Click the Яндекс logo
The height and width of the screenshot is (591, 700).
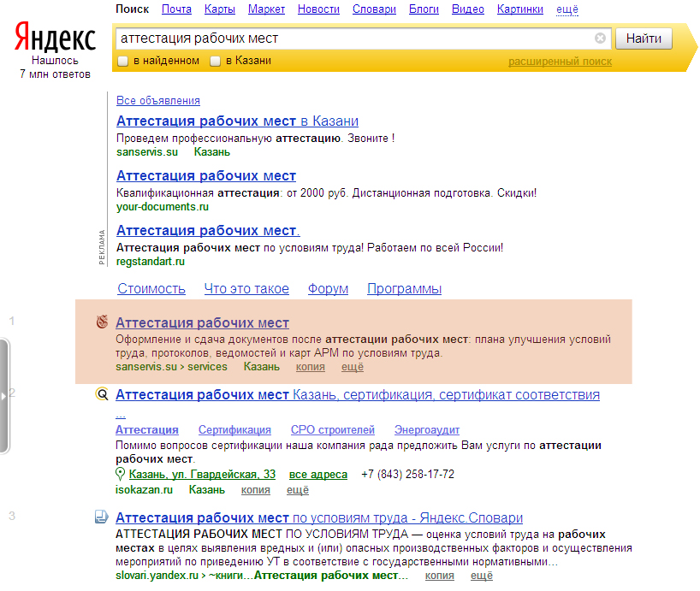point(55,37)
